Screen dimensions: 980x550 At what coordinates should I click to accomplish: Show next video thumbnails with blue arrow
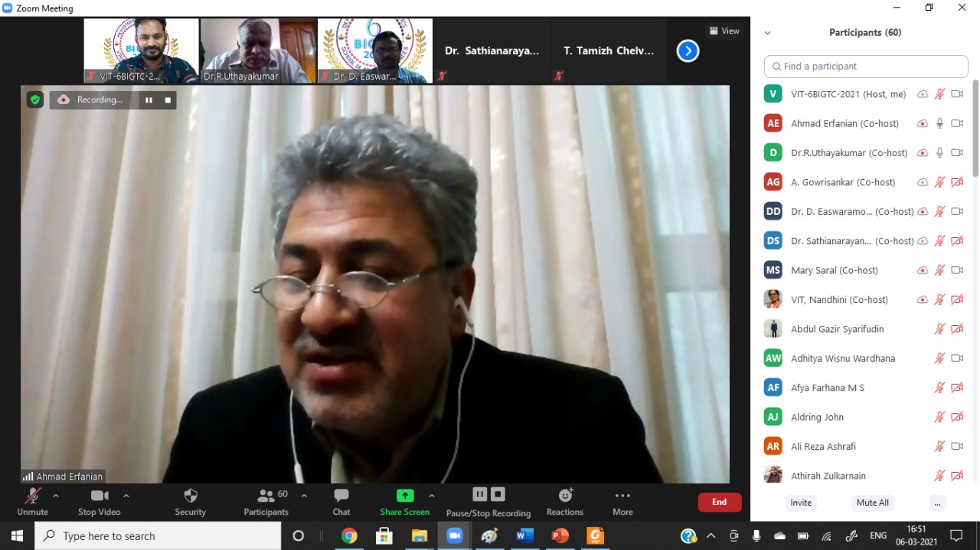688,51
